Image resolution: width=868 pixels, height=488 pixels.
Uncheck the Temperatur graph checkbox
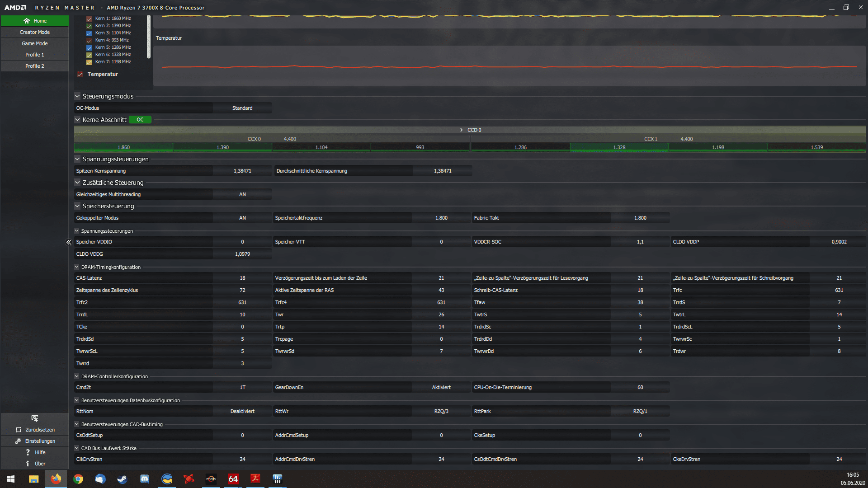click(x=80, y=74)
